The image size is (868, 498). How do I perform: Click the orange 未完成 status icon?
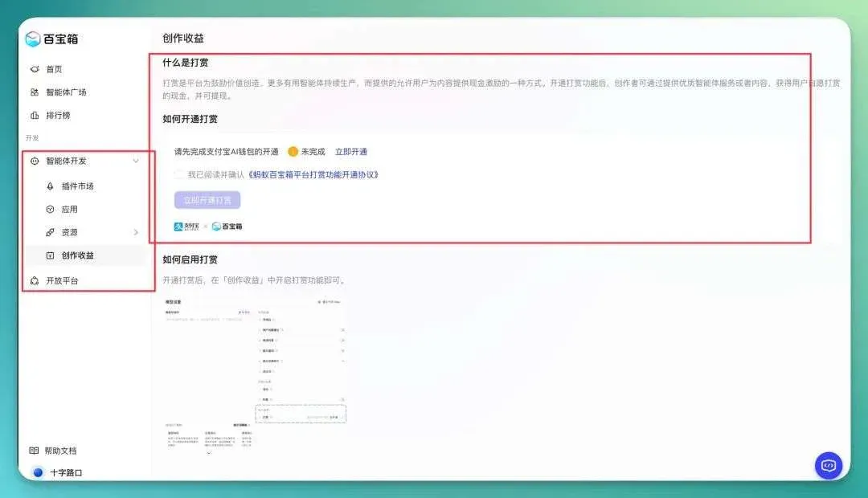point(293,152)
